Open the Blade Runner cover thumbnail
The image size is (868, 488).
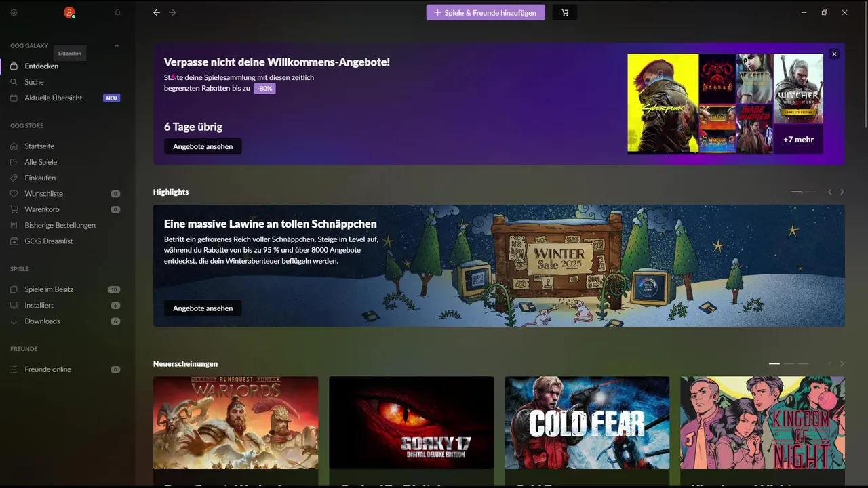click(755, 129)
